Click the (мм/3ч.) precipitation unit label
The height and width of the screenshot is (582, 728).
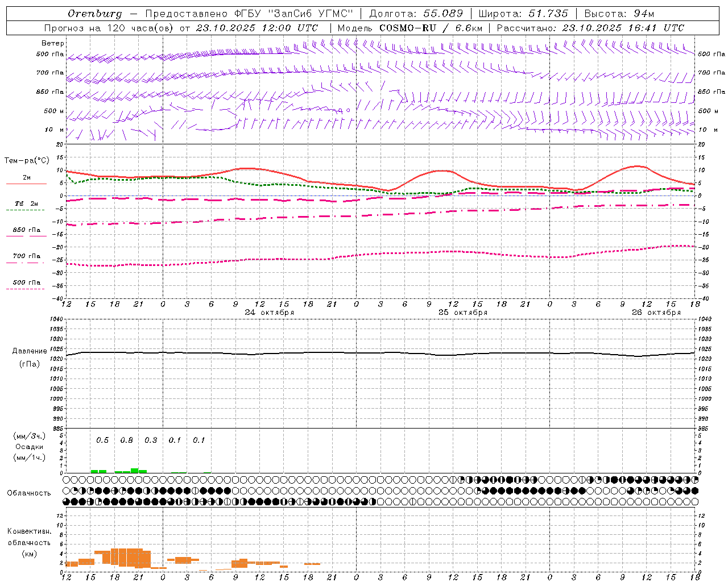click(30, 436)
